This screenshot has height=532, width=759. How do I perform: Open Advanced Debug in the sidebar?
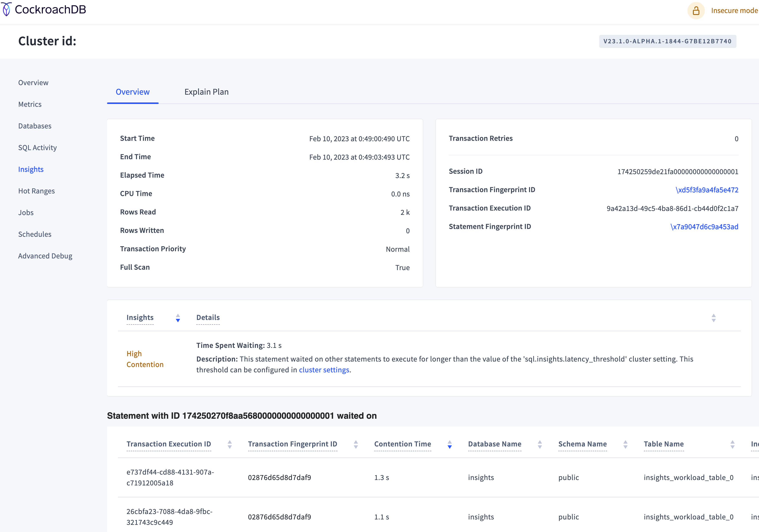click(45, 256)
